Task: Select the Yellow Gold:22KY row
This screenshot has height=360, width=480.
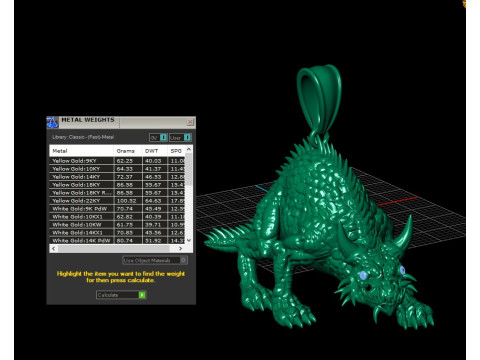Action: (117, 201)
